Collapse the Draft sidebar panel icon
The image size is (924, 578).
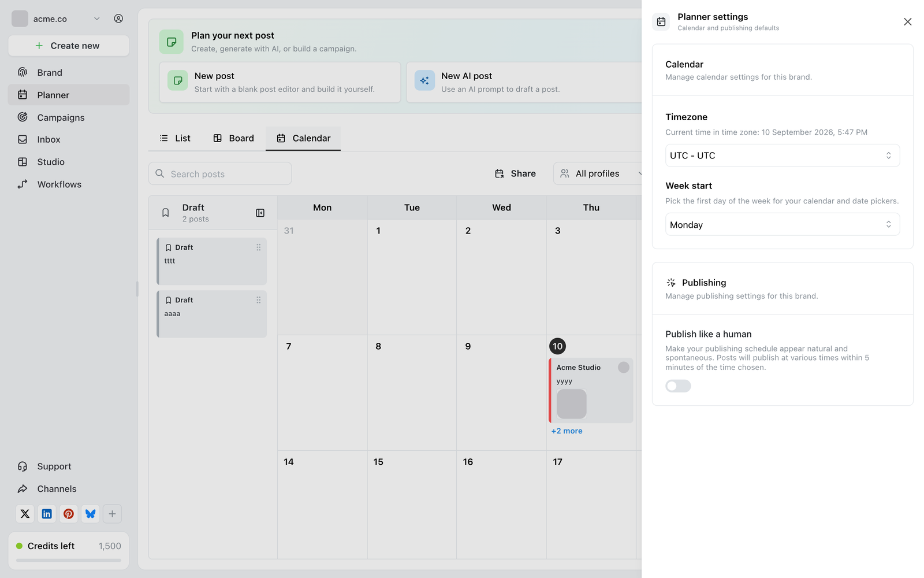260,213
